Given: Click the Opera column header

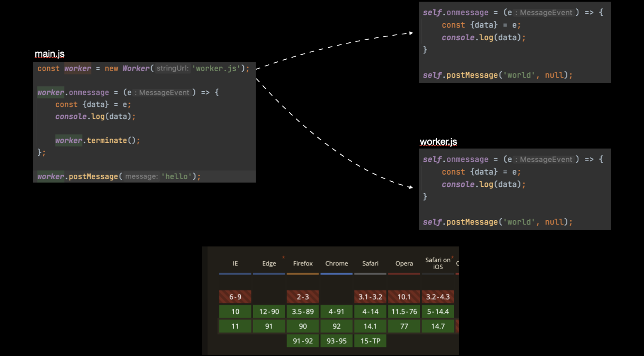Looking at the screenshot, I should pyautogui.click(x=404, y=263).
